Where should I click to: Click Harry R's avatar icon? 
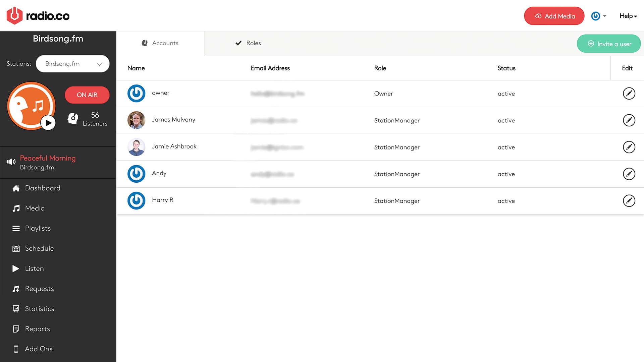pyautogui.click(x=136, y=201)
